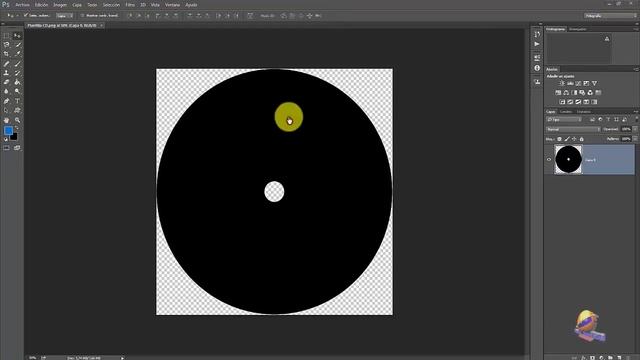Select the Spot Healing Brush tool

pyautogui.click(x=6, y=64)
